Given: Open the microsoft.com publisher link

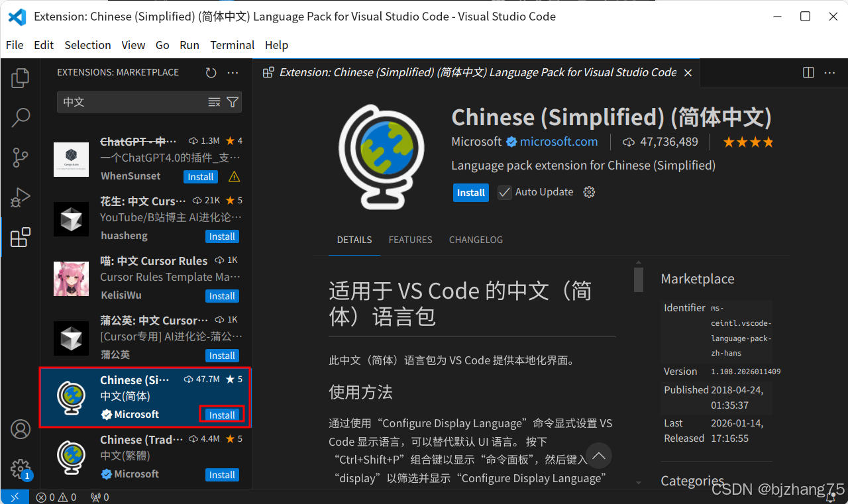Looking at the screenshot, I should 558,142.
